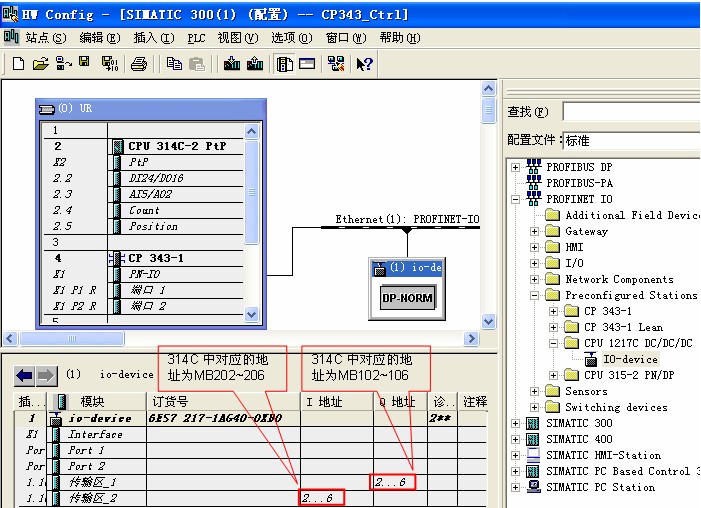Select the SIMATIC HMI-Station catalog item
This screenshot has width=701, height=508.
point(603,455)
